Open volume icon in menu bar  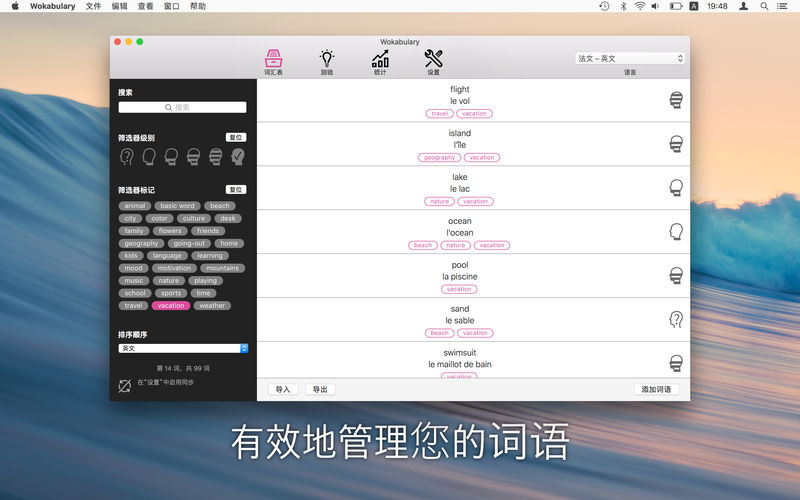tap(656, 6)
